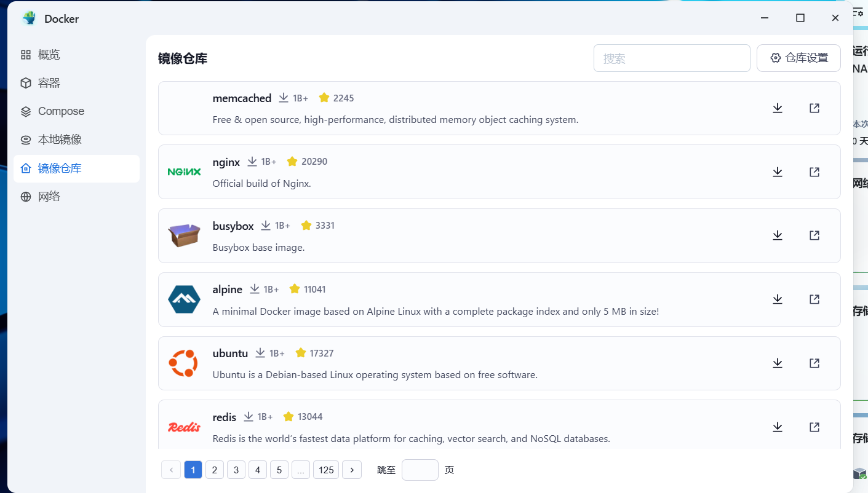Open the 网络 network section
This screenshot has width=868, height=493.
tap(76, 197)
